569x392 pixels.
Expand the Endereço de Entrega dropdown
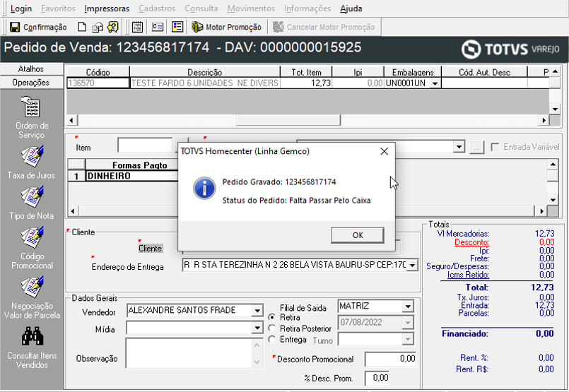coord(412,265)
